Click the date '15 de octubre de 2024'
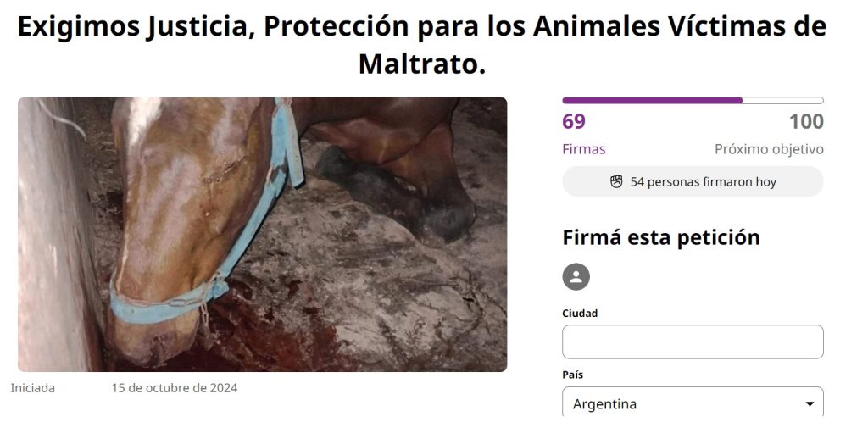868x422 pixels. click(175, 388)
